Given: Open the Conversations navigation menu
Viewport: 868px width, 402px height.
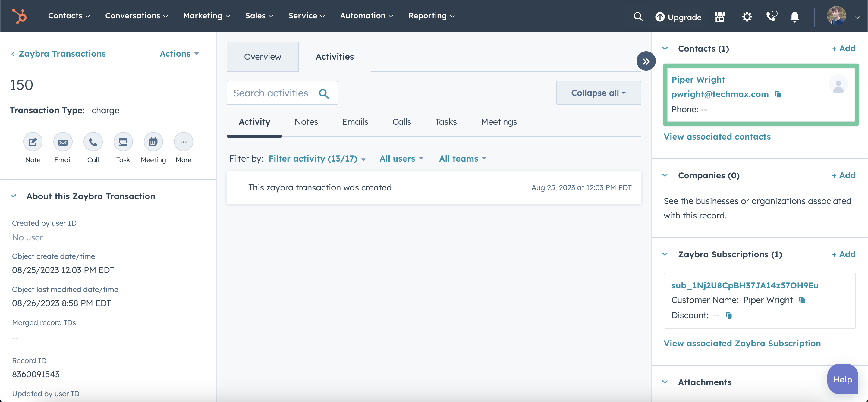Looking at the screenshot, I should click(x=137, y=16).
